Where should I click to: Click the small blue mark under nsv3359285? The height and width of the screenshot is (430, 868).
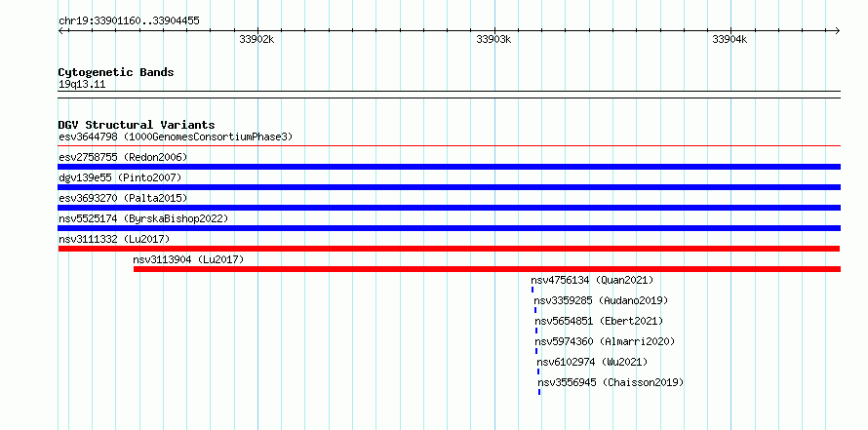point(535,310)
